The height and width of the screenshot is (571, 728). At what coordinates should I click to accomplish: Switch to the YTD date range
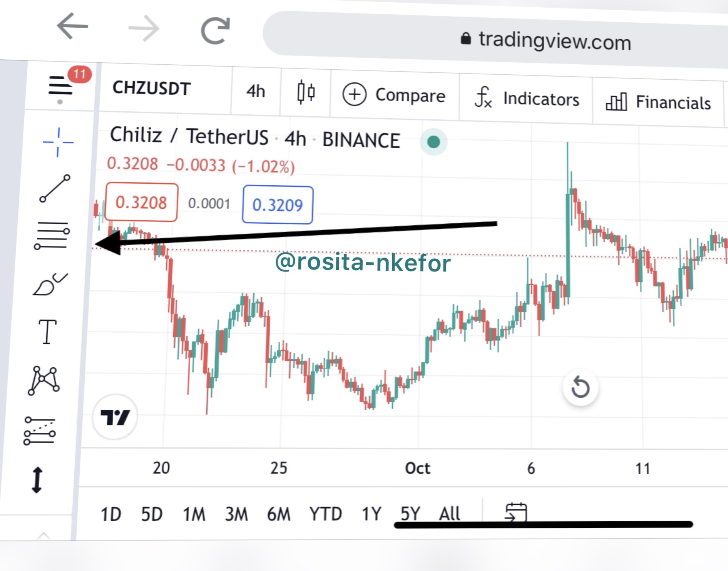coord(326,514)
